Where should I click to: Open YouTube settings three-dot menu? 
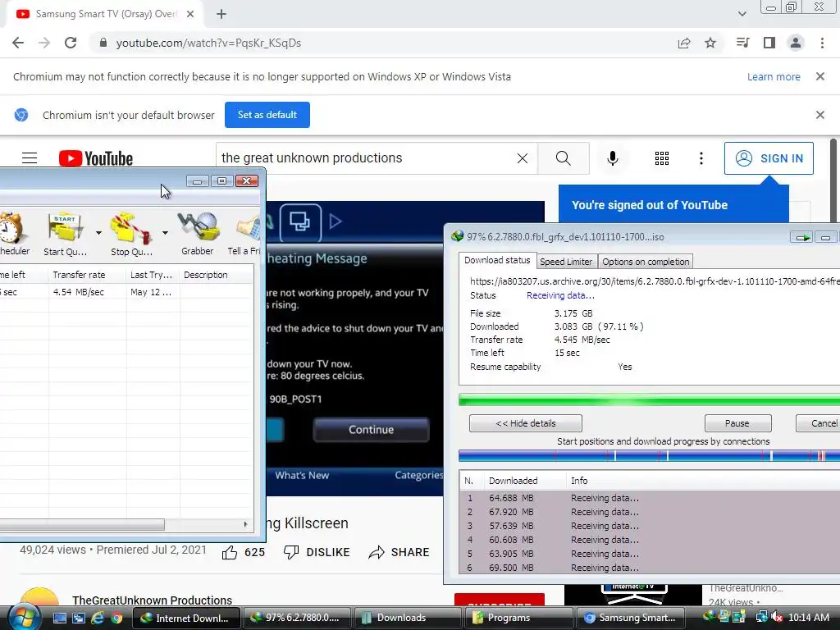coord(701,158)
